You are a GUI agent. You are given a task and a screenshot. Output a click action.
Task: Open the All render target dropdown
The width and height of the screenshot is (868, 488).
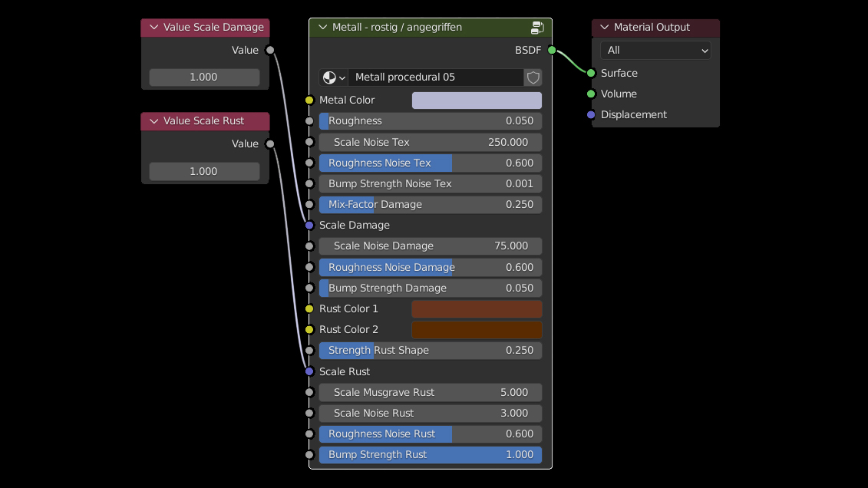655,51
